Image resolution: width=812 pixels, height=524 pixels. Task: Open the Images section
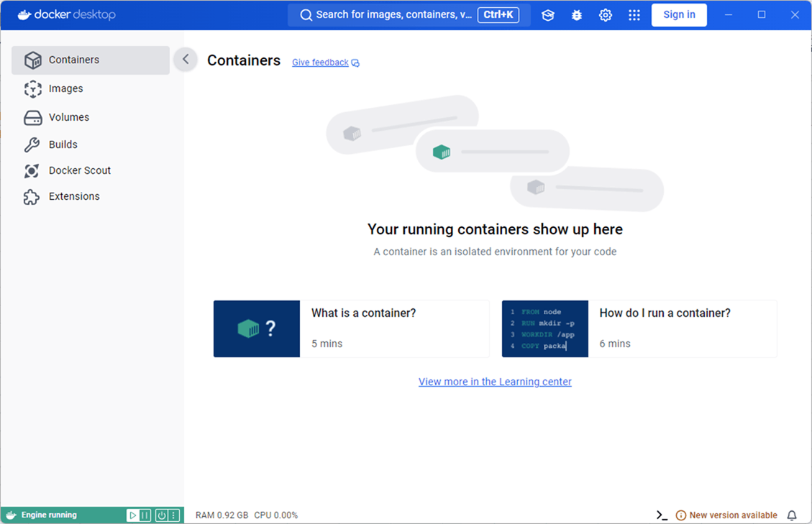(65, 88)
